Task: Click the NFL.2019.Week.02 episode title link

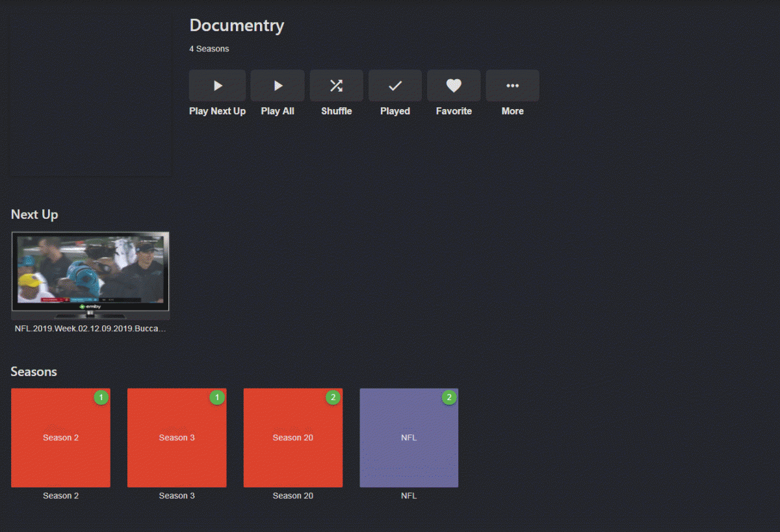Action: pos(90,329)
